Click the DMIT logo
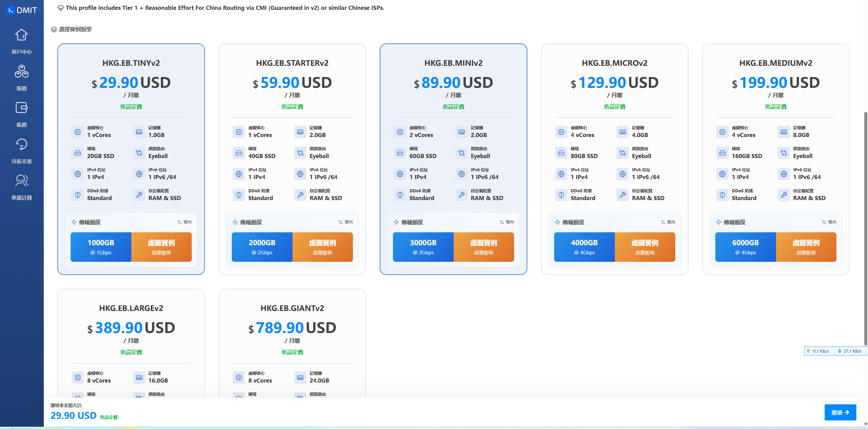This screenshot has height=429, width=868. (x=22, y=10)
